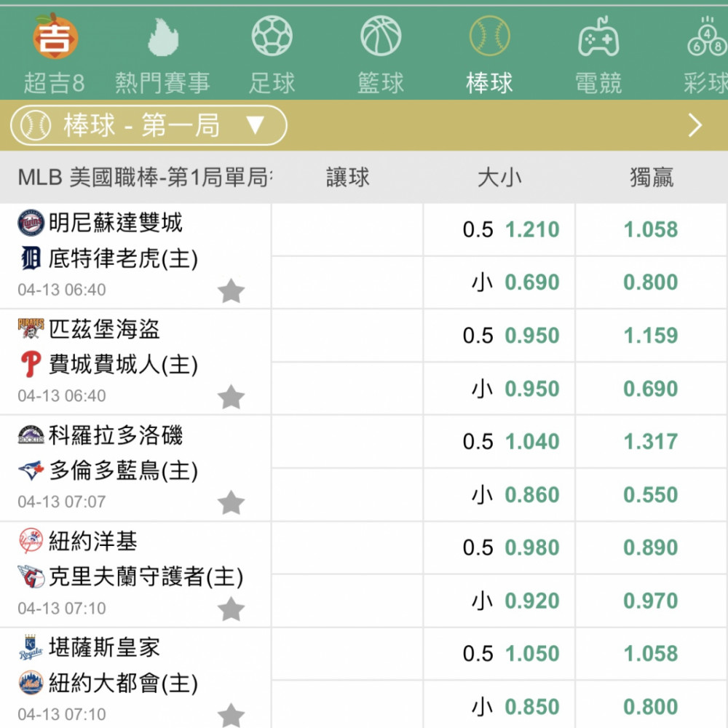Pick 明尼蘇達雙城 獨贏 odds 1.058
Screen dimensions: 728x728
click(x=652, y=229)
